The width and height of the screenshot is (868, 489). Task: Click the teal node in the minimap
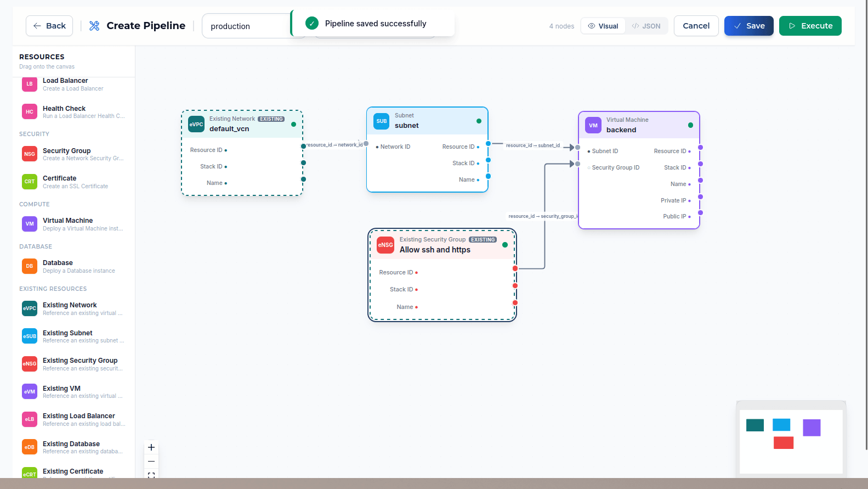coord(755,425)
